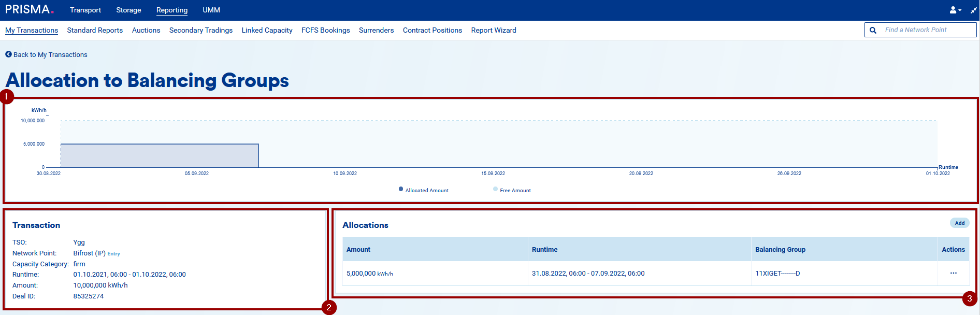Click the allocated amount bar in chart
The width and height of the screenshot is (980, 315).
(160, 155)
